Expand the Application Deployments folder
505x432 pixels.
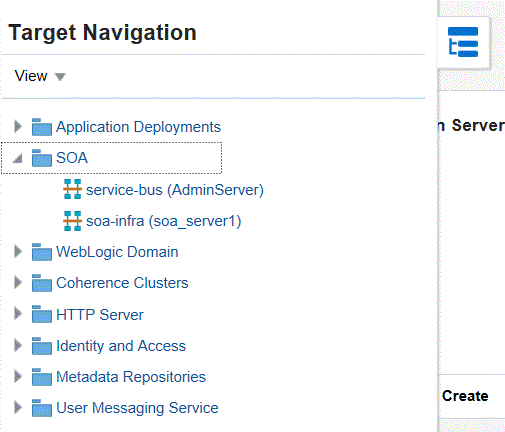pyautogui.click(x=18, y=126)
